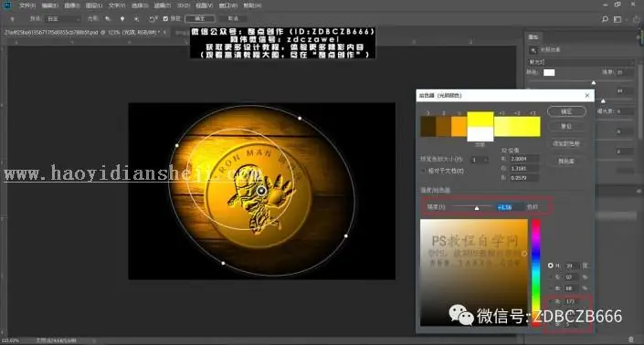The height and width of the screenshot is (345, 644).
Task: Open the preview stop size dropdown
Action: (480, 160)
